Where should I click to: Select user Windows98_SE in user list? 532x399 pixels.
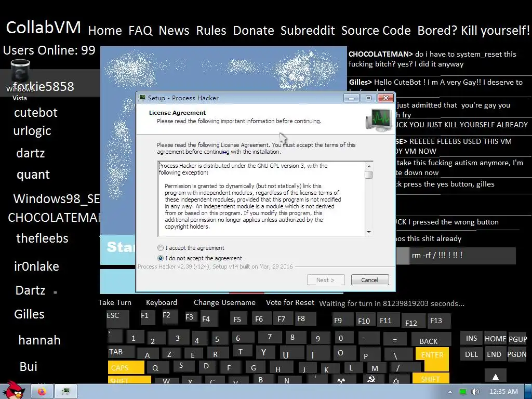click(x=56, y=198)
